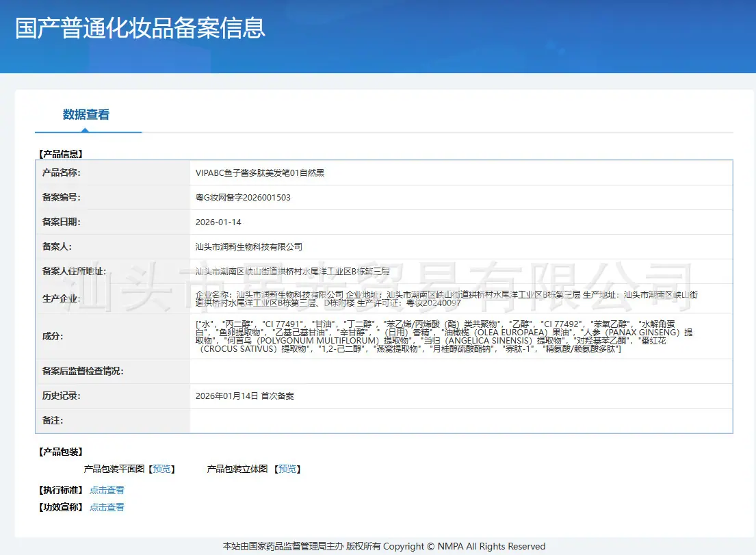Click the page title 国产普通化妆品备案信息

click(140, 28)
